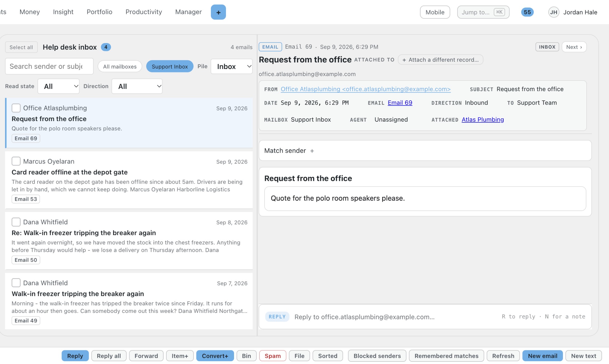609x364 pixels.
Task: Refresh the inbox
Action: click(x=503, y=356)
